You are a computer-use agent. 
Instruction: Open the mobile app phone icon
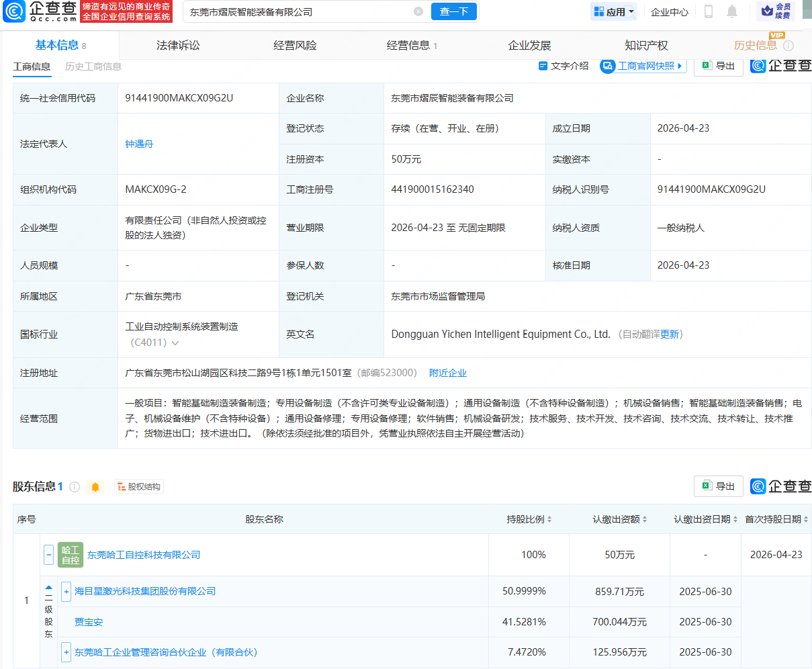click(708, 11)
